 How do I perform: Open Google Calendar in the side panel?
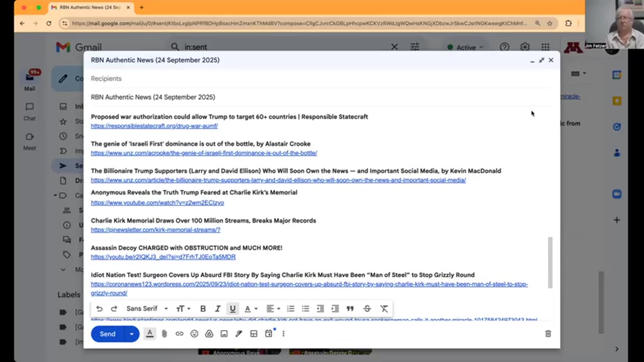[x=617, y=75]
